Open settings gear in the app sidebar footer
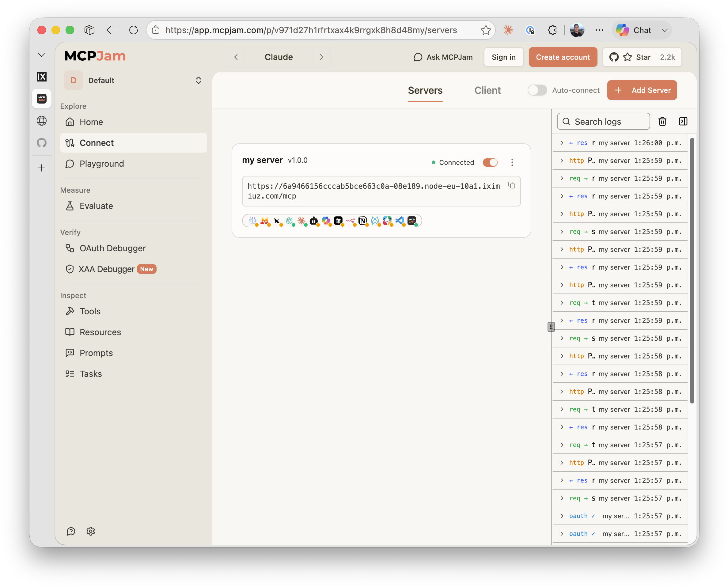This screenshot has width=728, height=587. (x=91, y=531)
